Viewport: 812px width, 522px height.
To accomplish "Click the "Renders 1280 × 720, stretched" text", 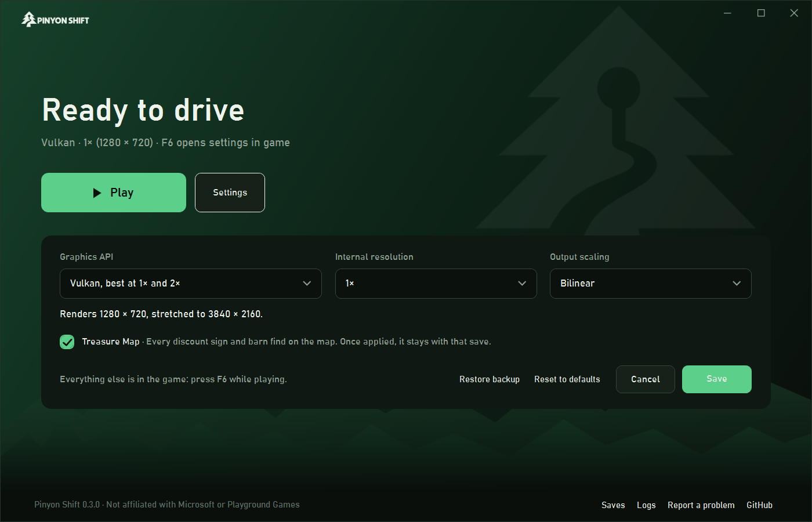I will click(x=161, y=314).
